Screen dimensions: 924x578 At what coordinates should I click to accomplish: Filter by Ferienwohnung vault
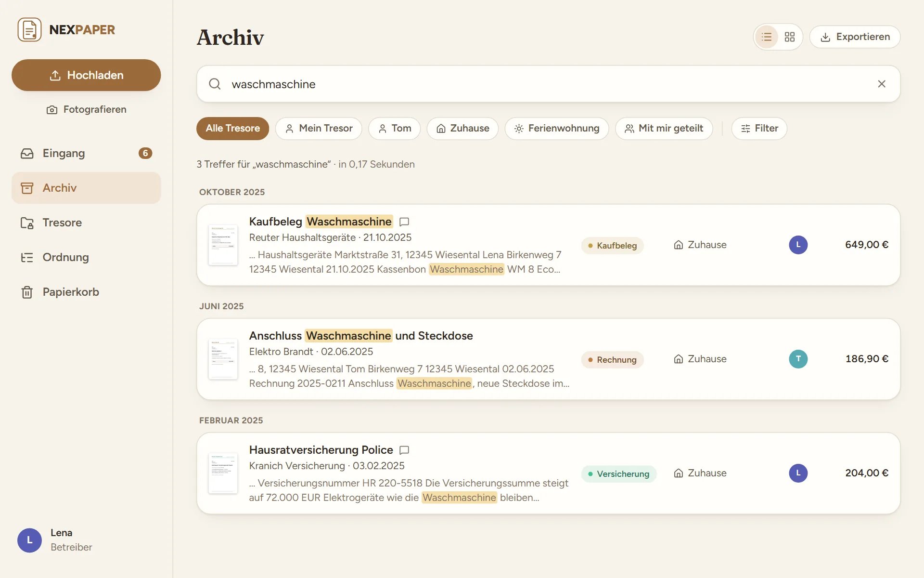pyautogui.click(x=556, y=128)
